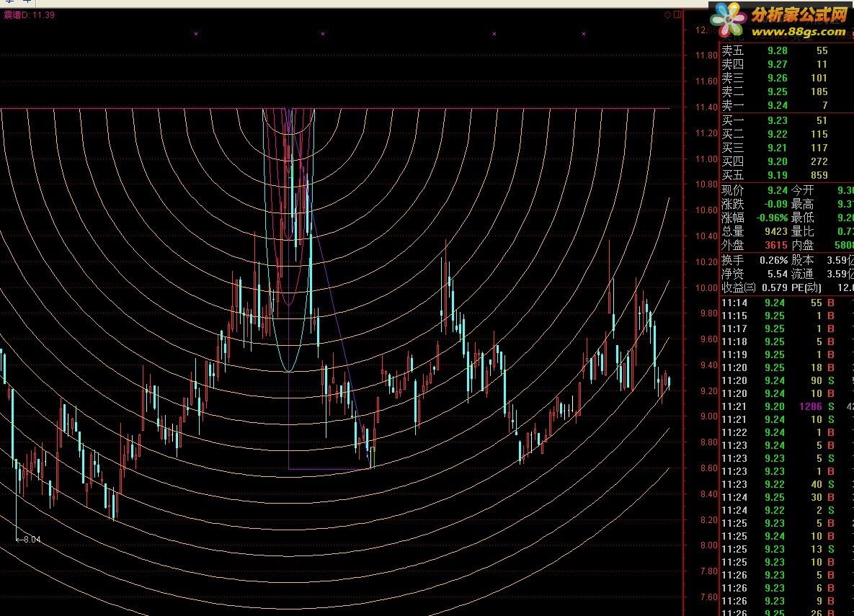Click the 股本 label
854x616 pixels.
[802, 260]
